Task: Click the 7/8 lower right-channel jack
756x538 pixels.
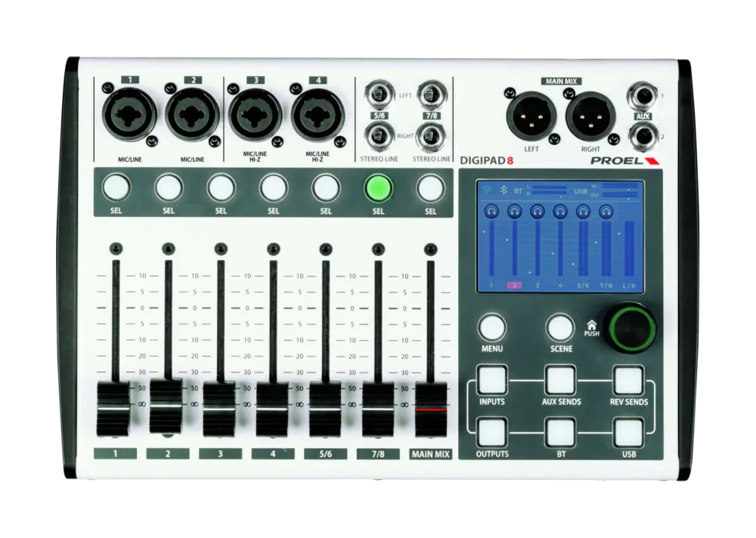Action: [x=431, y=135]
